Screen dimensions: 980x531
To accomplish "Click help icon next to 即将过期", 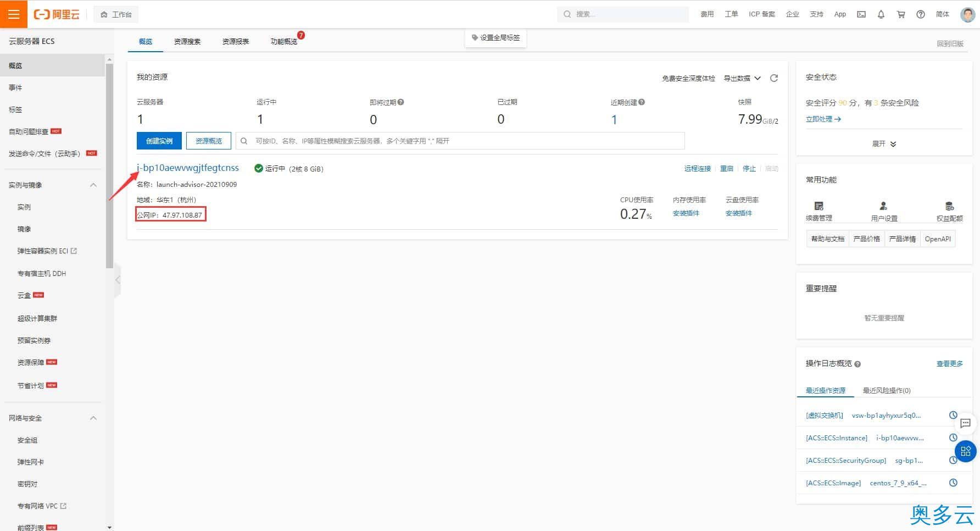I will pos(400,102).
